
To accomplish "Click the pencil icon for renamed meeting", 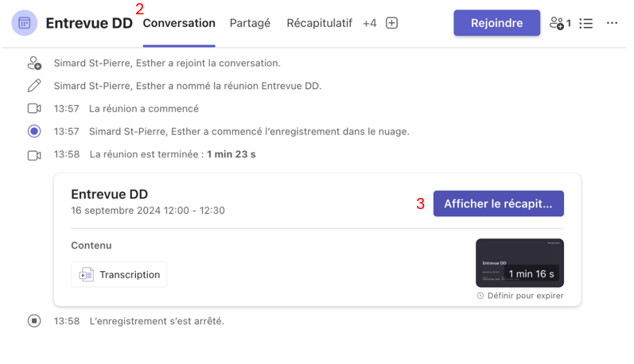I will click(x=34, y=85).
